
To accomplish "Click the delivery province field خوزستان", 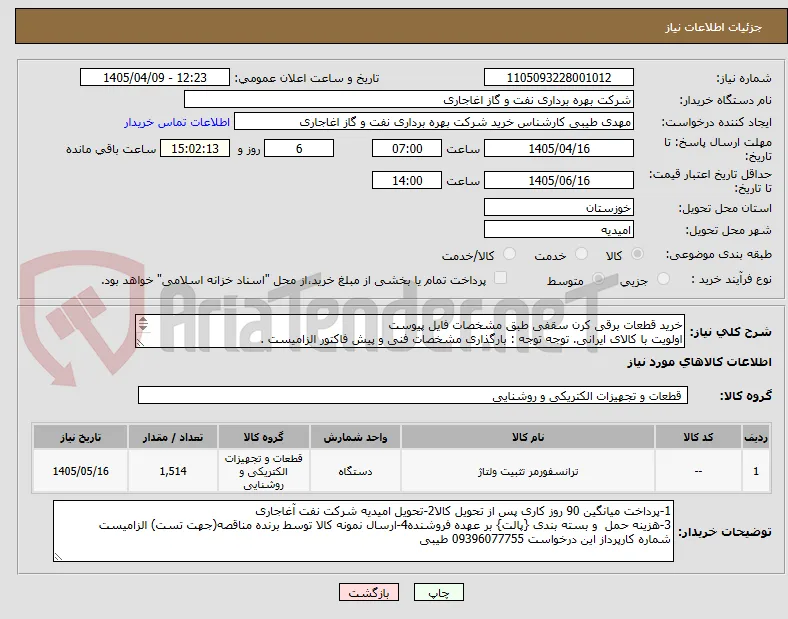I will point(559,208).
